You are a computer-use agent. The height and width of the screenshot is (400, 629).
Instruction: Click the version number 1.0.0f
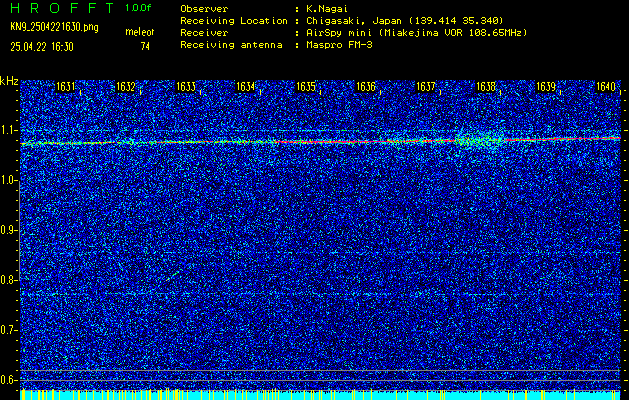(138, 8)
